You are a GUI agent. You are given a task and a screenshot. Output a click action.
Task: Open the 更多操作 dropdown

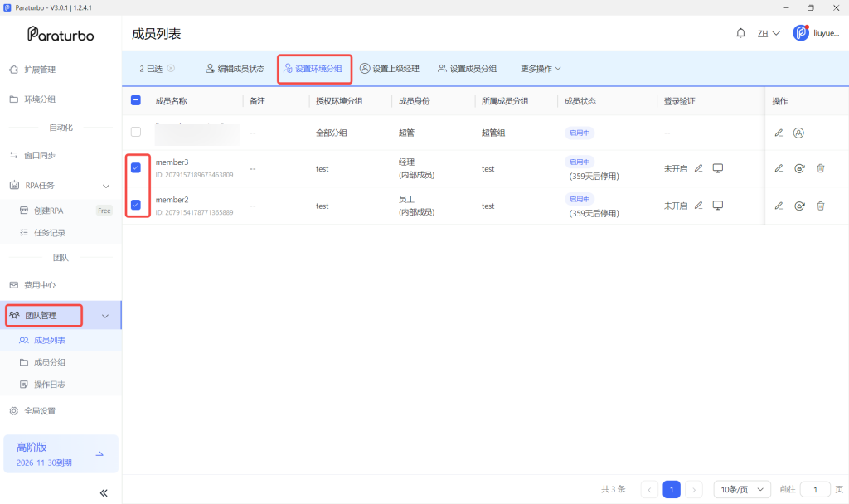(541, 69)
